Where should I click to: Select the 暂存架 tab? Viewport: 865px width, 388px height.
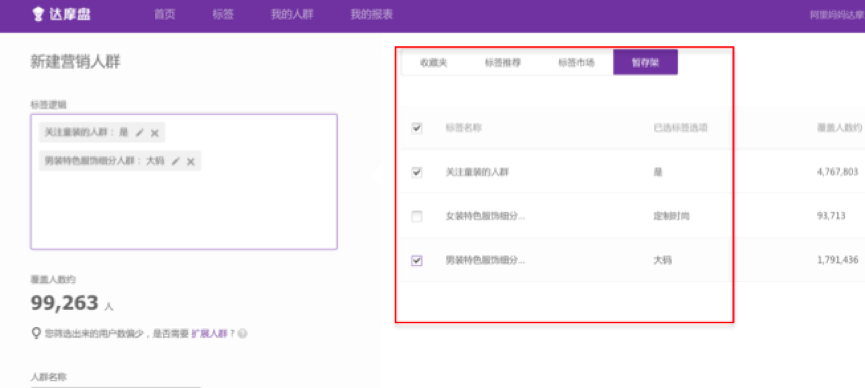pyautogui.click(x=645, y=62)
